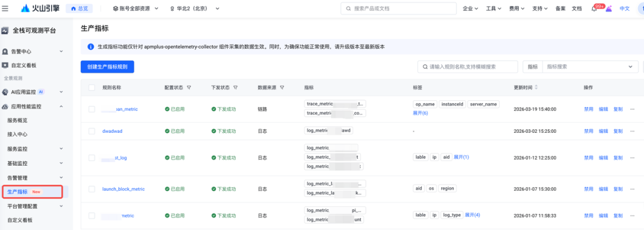This screenshot has width=644, height=230.
Task: Open more actions for launch_block_metric row
Action: [632, 189]
